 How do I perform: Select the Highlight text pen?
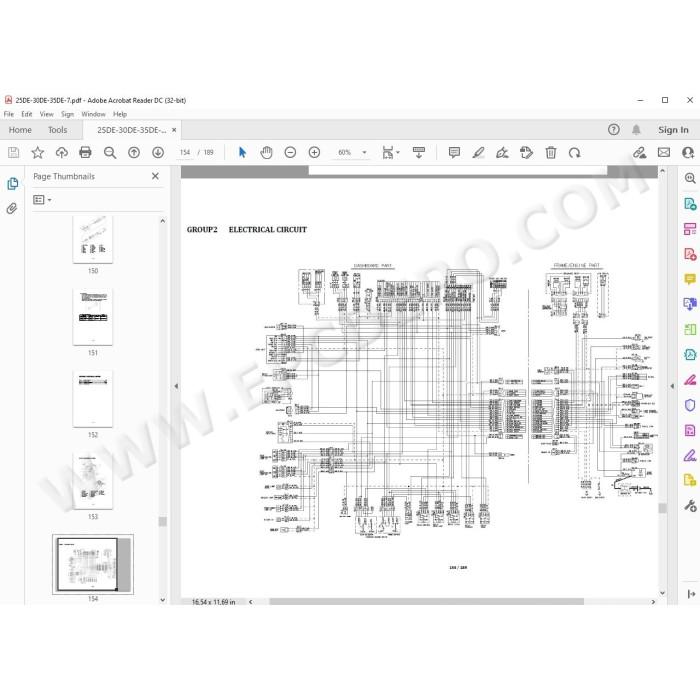[479, 153]
